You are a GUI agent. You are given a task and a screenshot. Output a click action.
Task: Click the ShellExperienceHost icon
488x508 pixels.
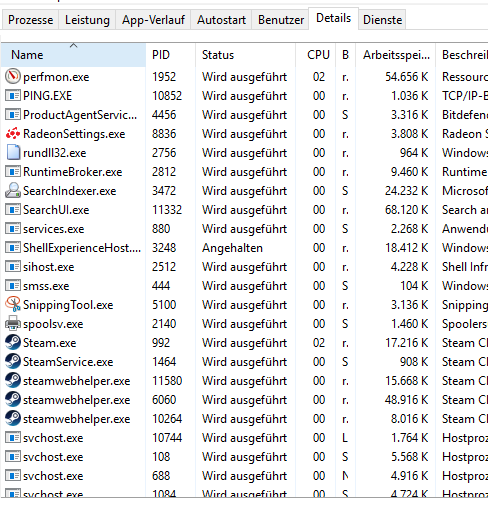tap(13, 248)
